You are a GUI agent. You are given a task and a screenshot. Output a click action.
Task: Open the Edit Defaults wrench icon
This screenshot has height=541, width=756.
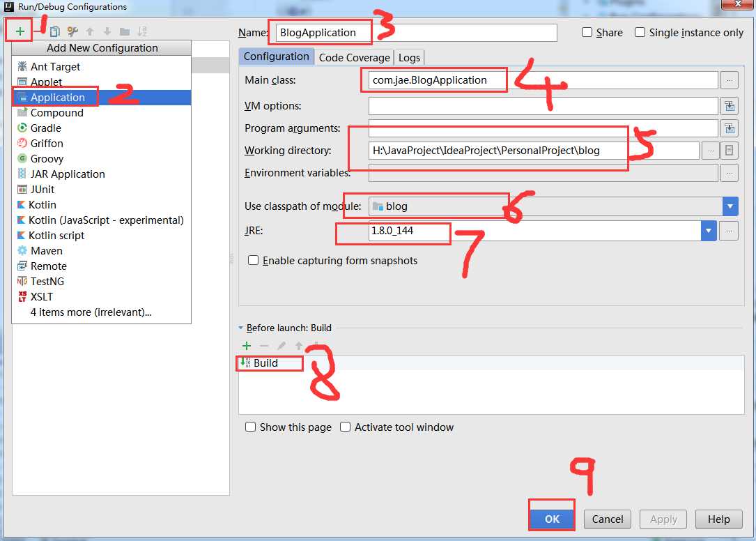72,31
